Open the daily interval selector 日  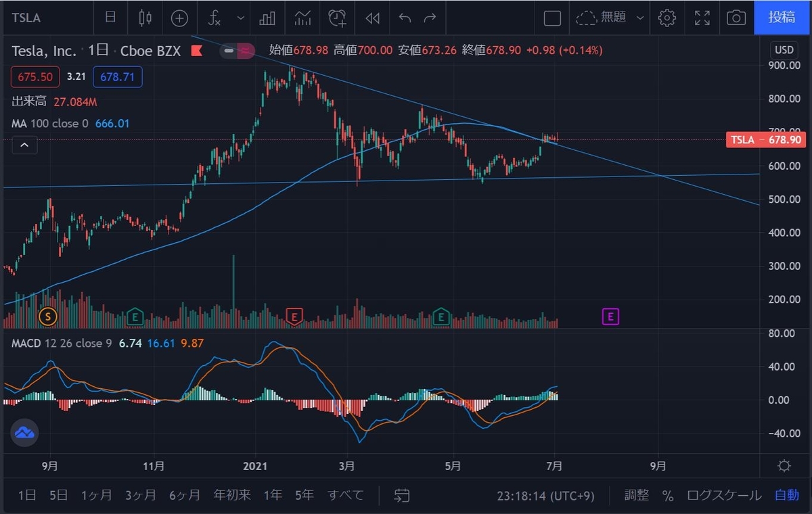tap(110, 18)
